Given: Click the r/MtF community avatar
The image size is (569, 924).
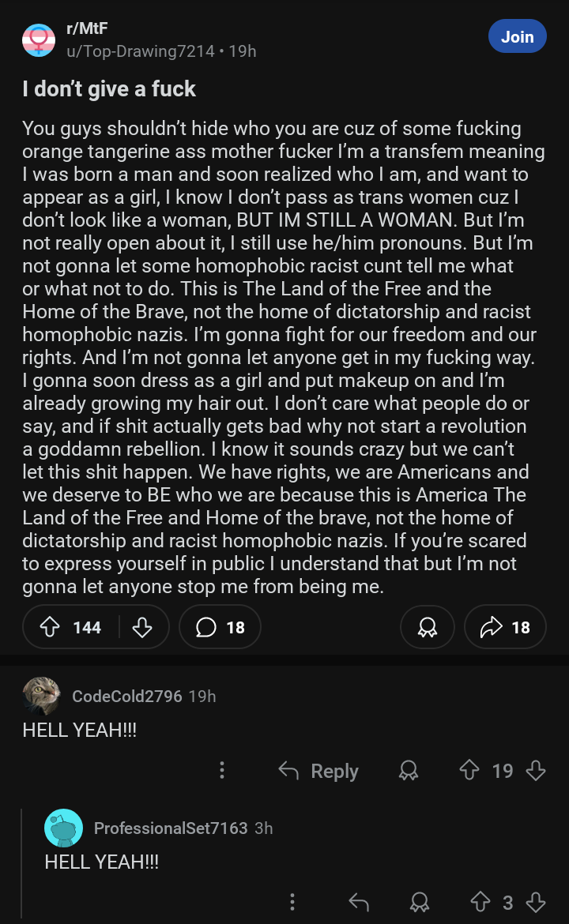Looking at the screenshot, I should click(x=39, y=39).
